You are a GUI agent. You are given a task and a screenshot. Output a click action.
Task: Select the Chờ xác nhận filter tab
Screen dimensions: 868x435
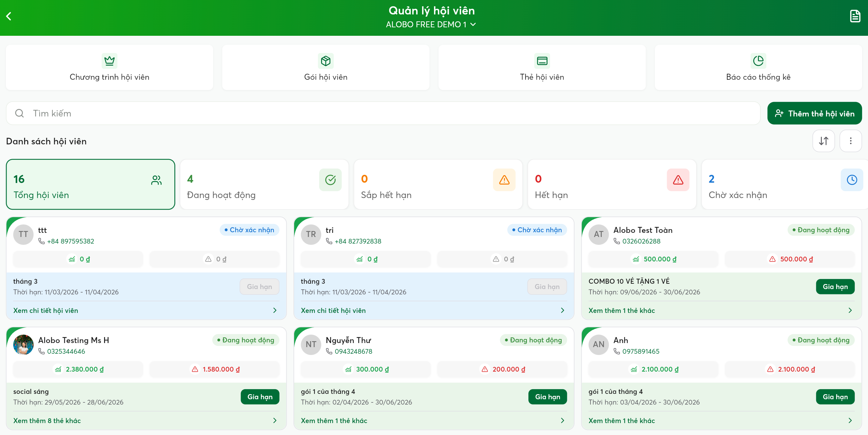tap(785, 185)
